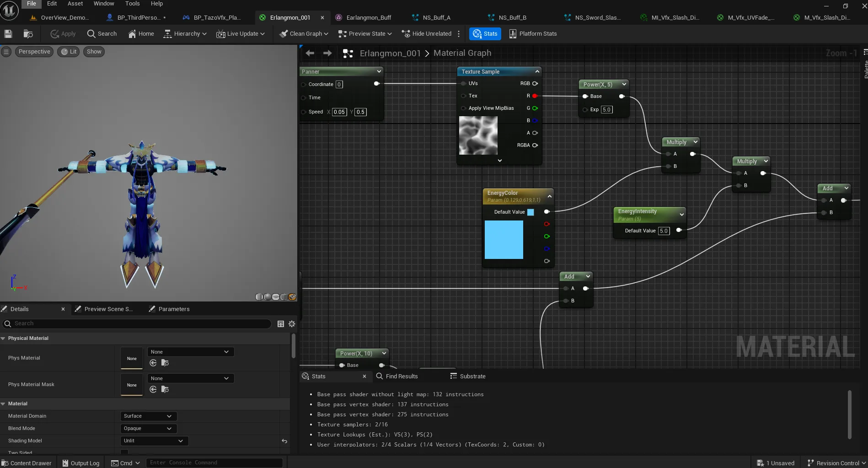868x468 pixels.
Task: Expand the Panner node options
Action: [379, 71]
